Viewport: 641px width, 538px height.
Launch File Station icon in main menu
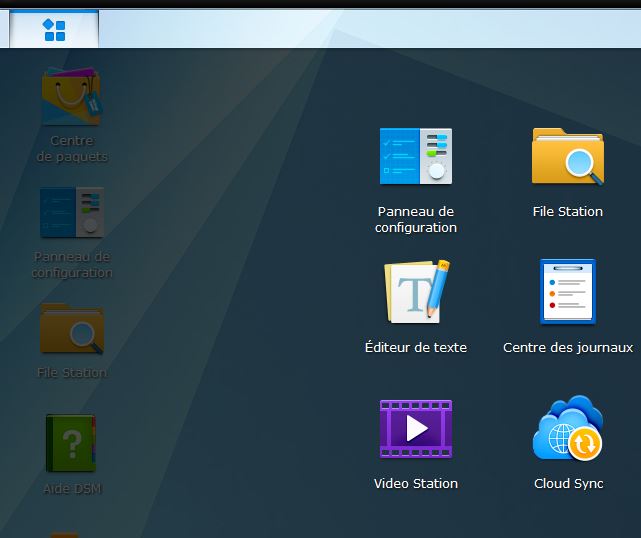[x=567, y=156]
